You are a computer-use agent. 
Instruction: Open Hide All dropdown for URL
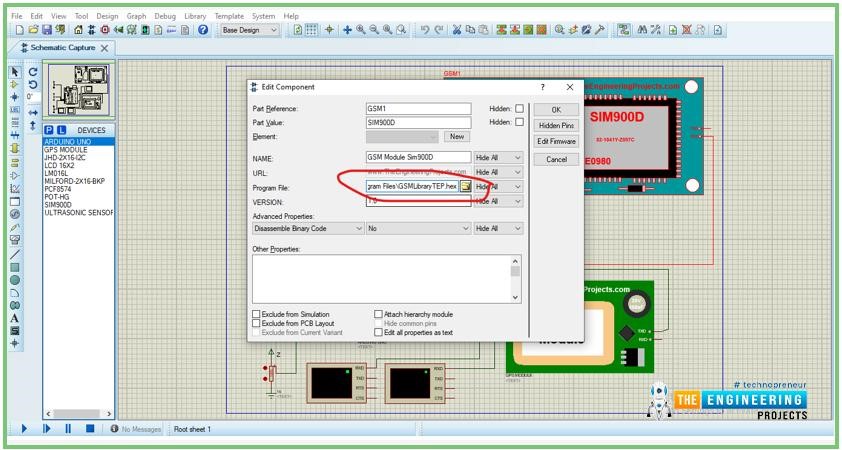click(499, 172)
